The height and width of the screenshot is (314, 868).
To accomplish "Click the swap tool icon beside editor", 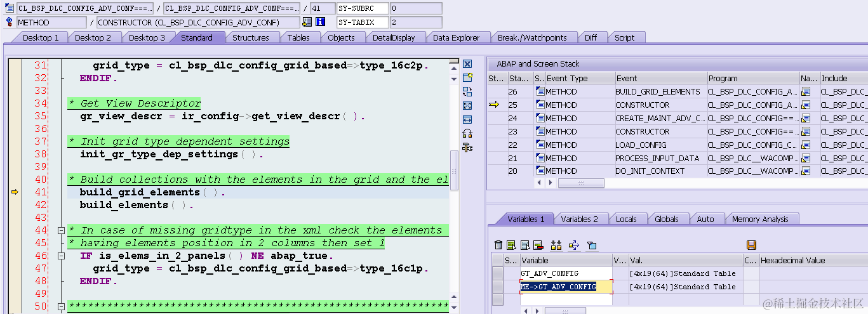I will 467,91.
